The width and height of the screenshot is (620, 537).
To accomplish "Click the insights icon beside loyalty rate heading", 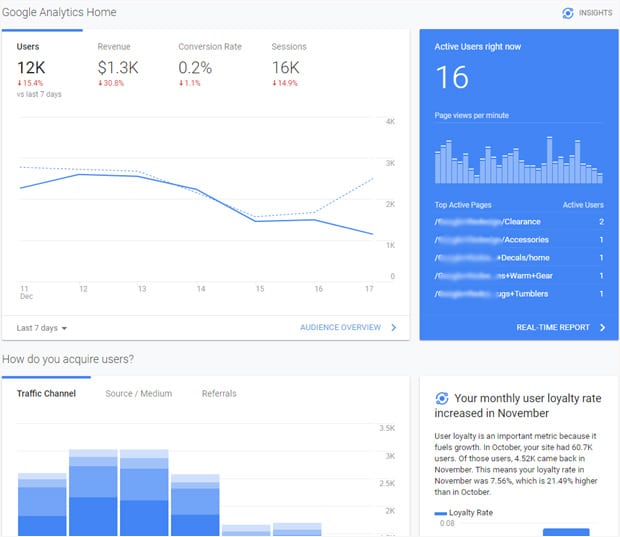I will coord(442,398).
